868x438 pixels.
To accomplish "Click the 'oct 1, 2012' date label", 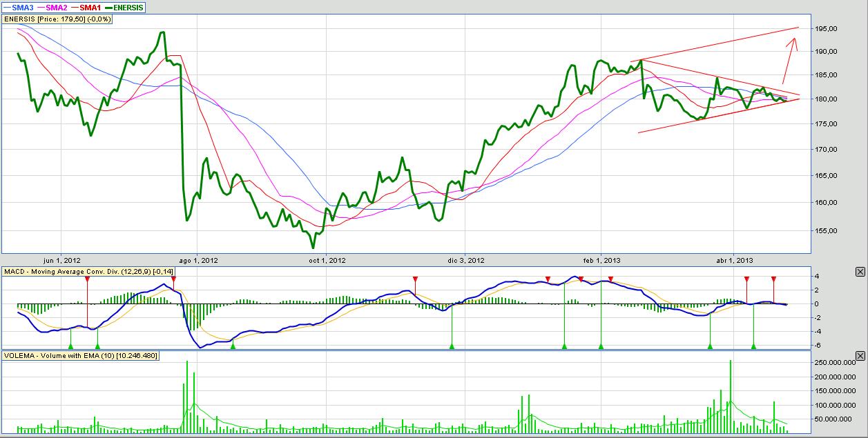I will click(327, 260).
